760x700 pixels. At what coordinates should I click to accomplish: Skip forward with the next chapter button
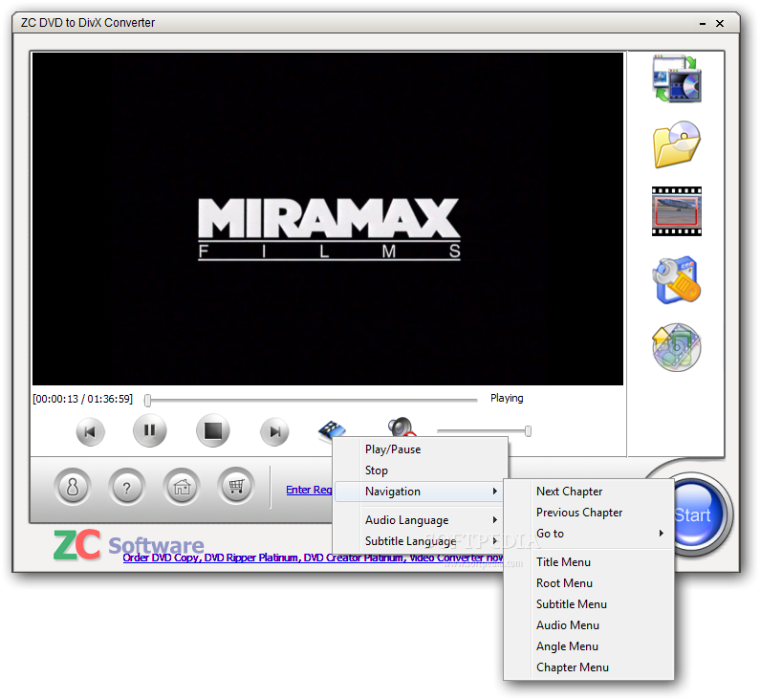pyautogui.click(x=274, y=431)
